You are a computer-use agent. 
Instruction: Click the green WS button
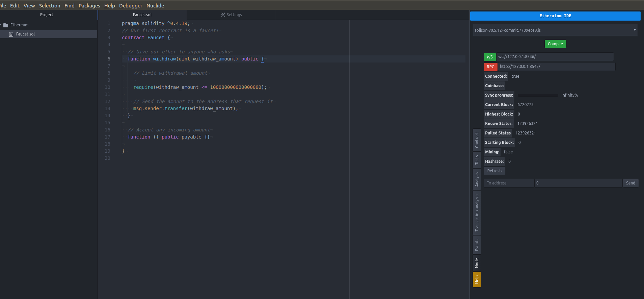click(490, 57)
